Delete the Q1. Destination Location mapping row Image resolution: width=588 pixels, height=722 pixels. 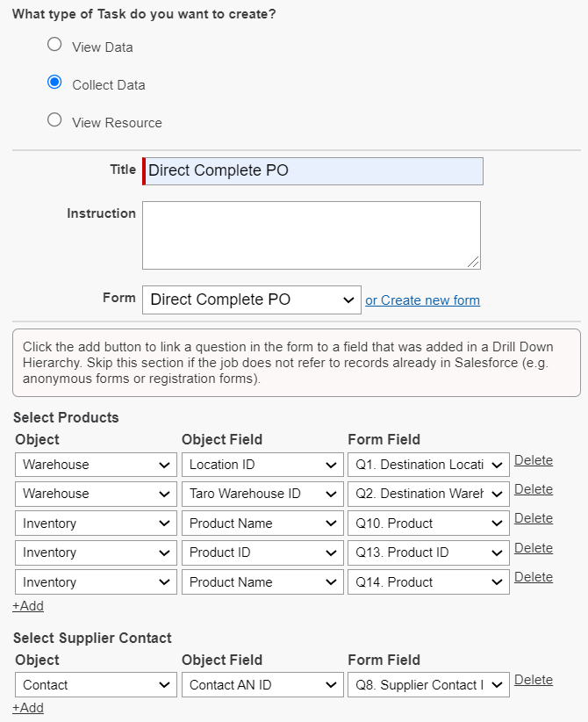click(534, 460)
